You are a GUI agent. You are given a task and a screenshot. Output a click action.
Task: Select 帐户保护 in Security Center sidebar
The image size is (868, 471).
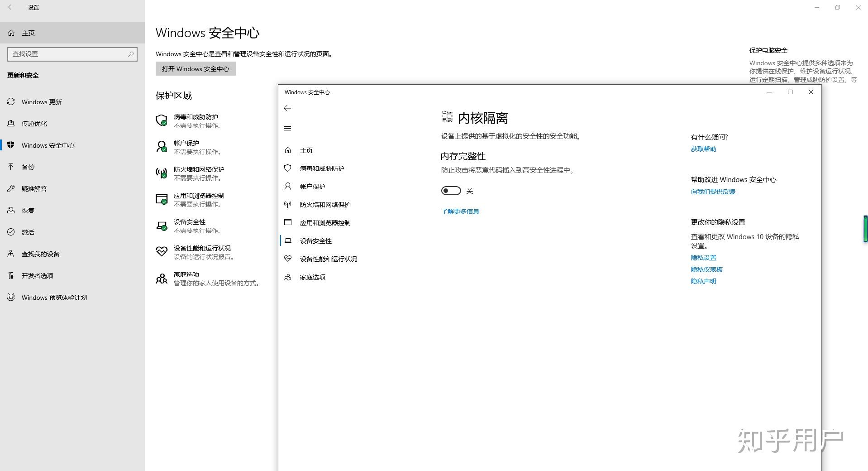(x=312, y=187)
